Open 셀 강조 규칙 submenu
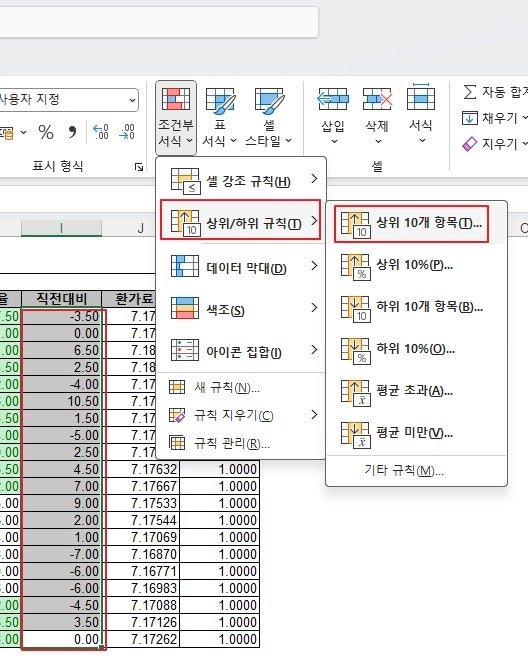528x664 pixels. click(x=241, y=180)
